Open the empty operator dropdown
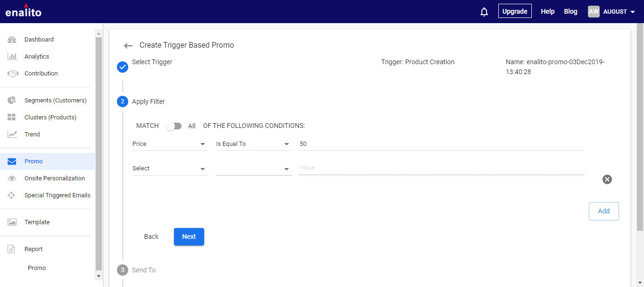Screen dimensions: 644x287 point(254,169)
